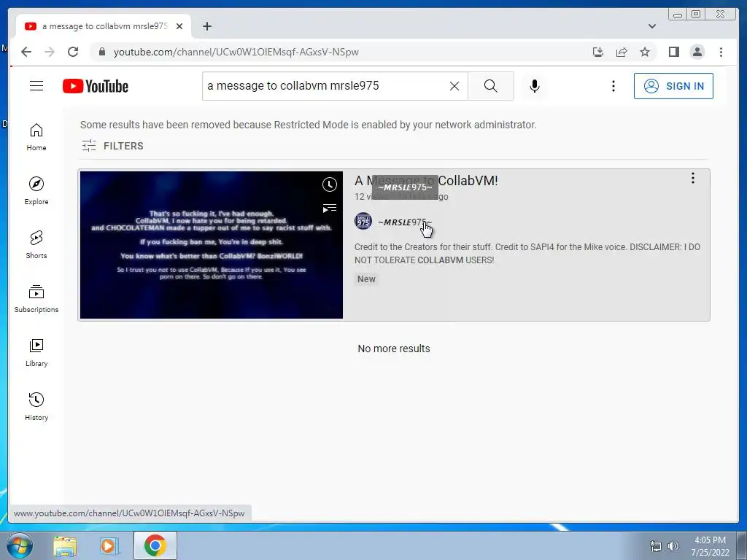This screenshot has height=560, width=747.
Task: Click the padlock site info icon
Action: 101,52
